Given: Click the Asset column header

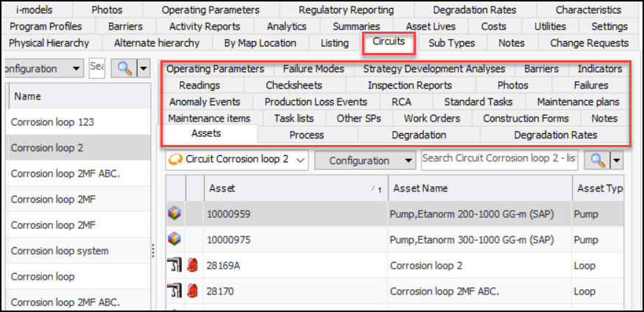Looking at the screenshot, I should [x=294, y=188].
